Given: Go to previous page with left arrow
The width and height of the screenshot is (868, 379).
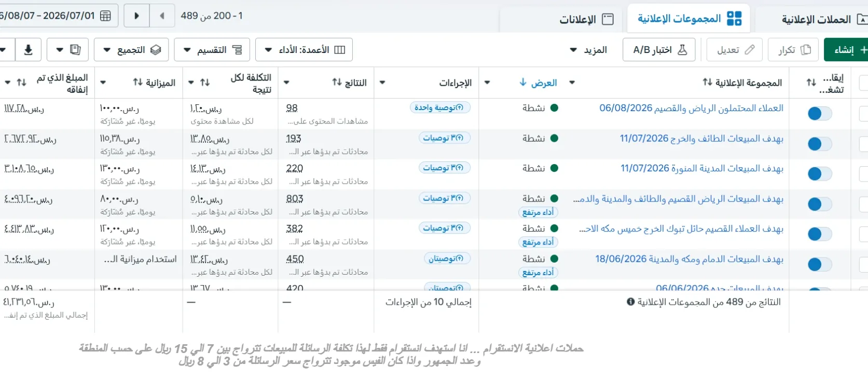Looking at the screenshot, I should click(162, 16).
